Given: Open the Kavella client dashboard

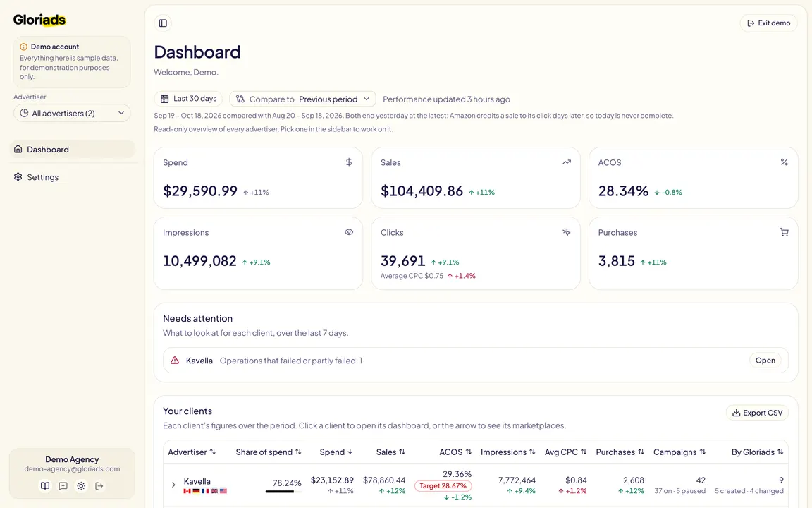Looking at the screenshot, I should [x=197, y=481].
